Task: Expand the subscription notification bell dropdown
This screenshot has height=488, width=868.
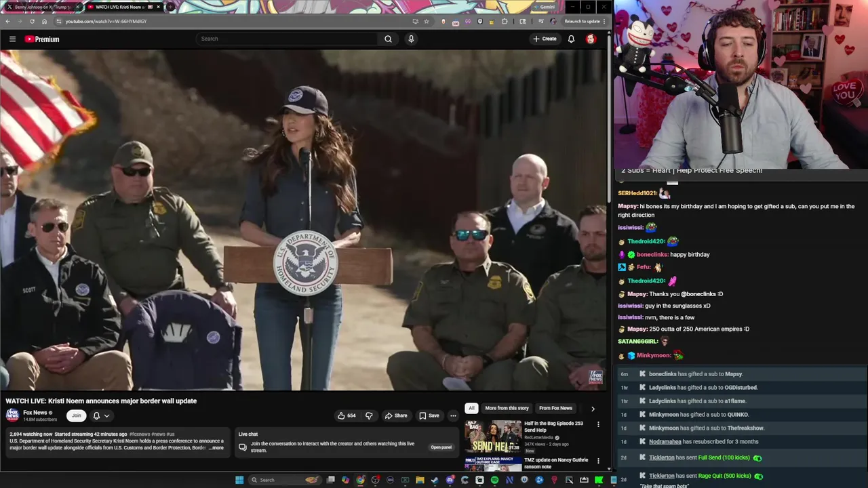Action: [101, 415]
